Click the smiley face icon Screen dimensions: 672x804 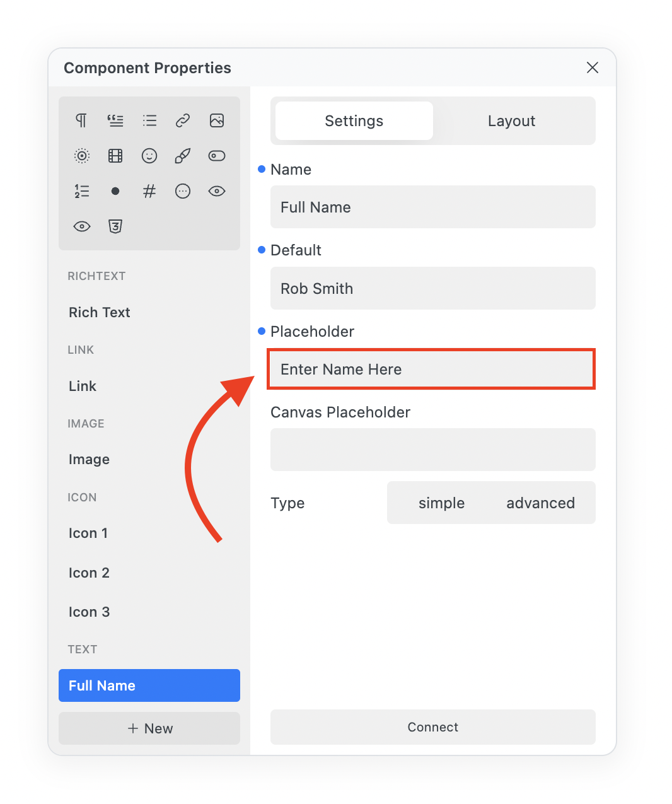[x=149, y=156]
